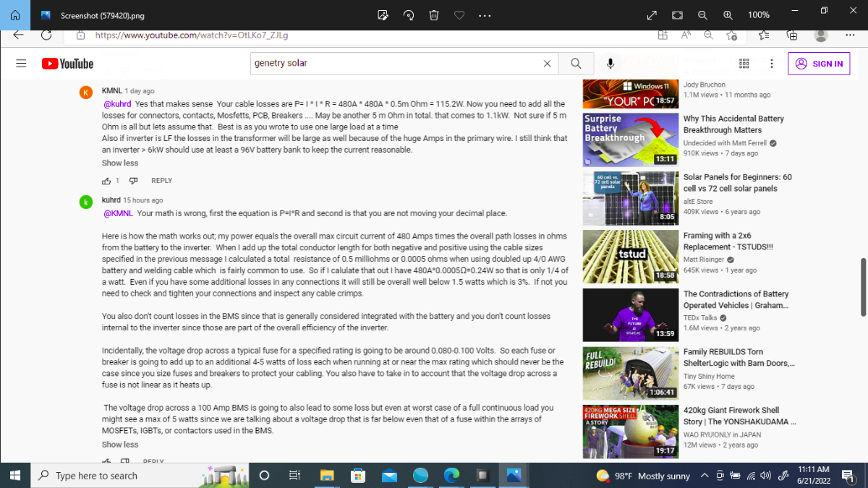Click into the genetry solar search field
This screenshot has width=868, height=488.
click(396, 64)
